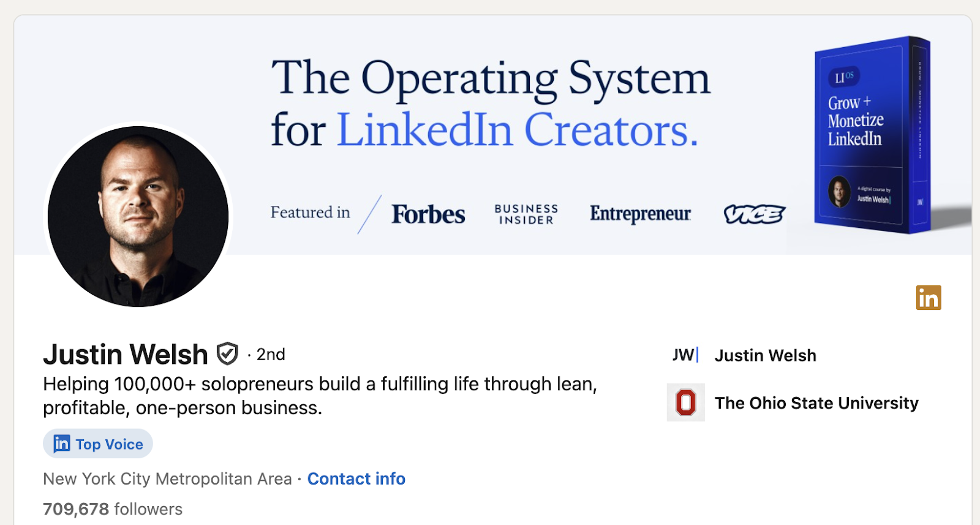Screen dimensions: 980x525
Task: Click the gold LinkedIn logo icon
Action: click(x=929, y=298)
